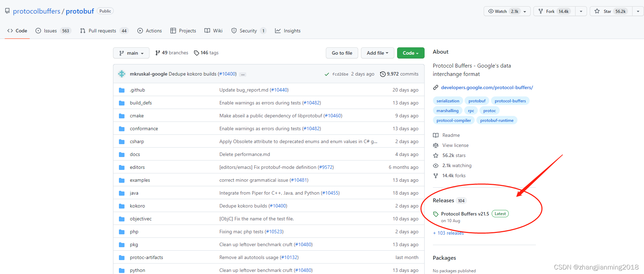Open the developers.google.com/protocol-buffers link
The image size is (644, 274).
(x=487, y=87)
